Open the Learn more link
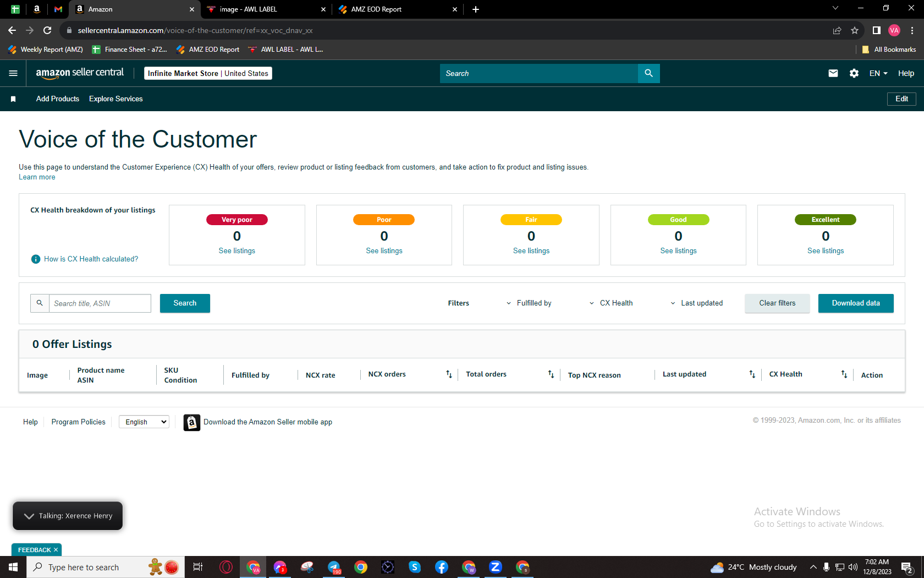The image size is (924, 578). pyautogui.click(x=37, y=177)
